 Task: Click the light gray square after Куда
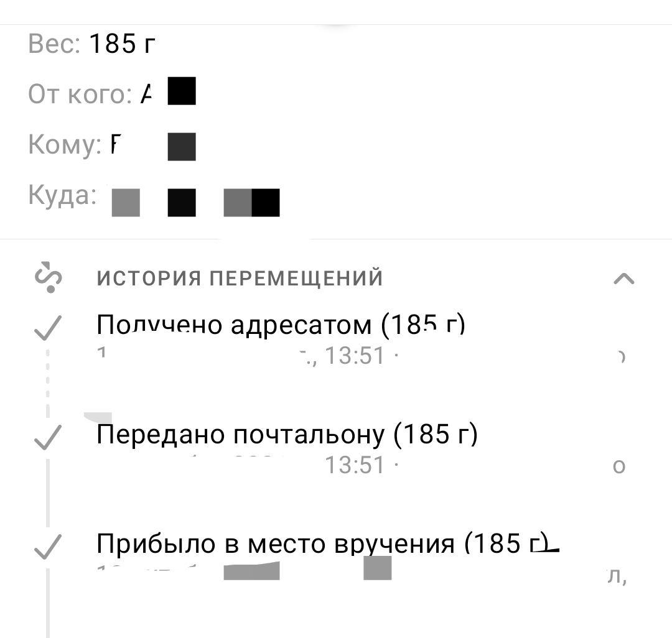pos(126,203)
